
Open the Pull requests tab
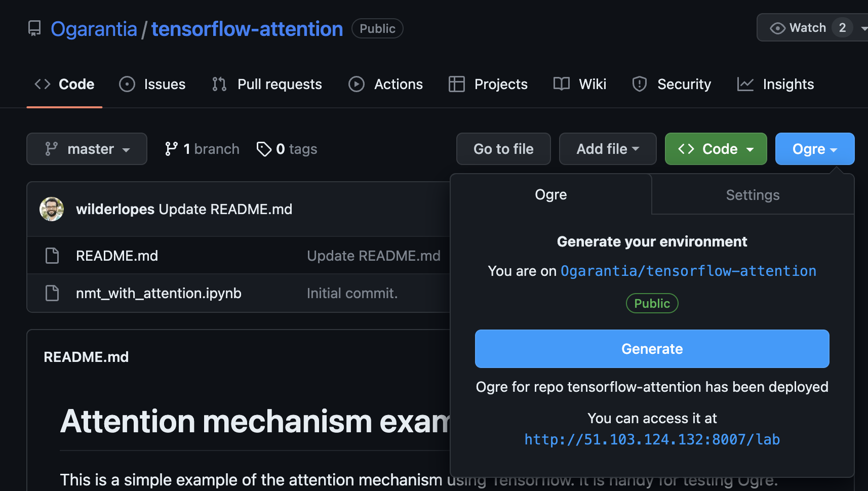tap(267, 84)
